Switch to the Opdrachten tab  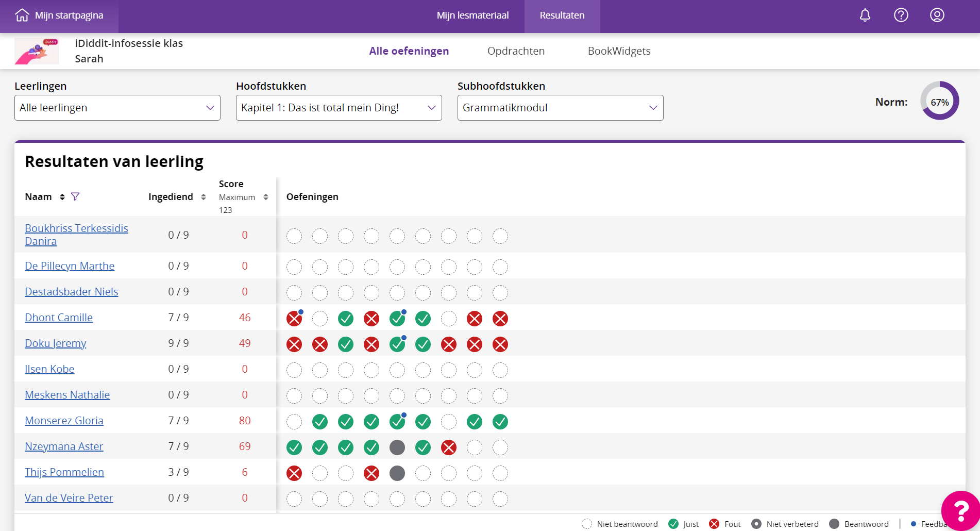(516, 51)
